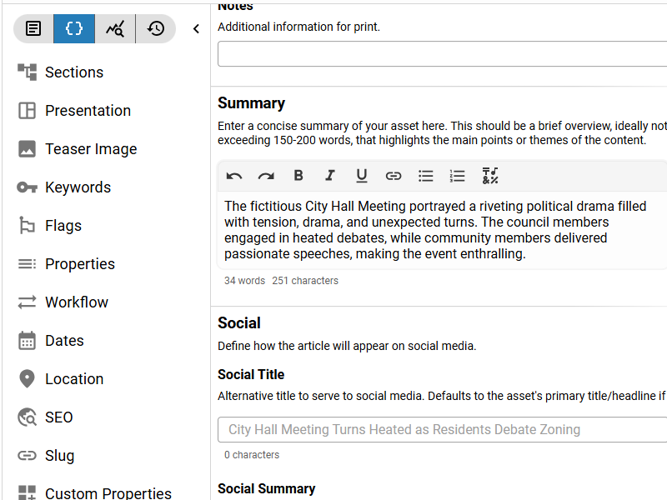Image resolution: width=667 pixels, height=500 pixels.
Task: Insert a link using the link icon
Action: tap(394, 176)
